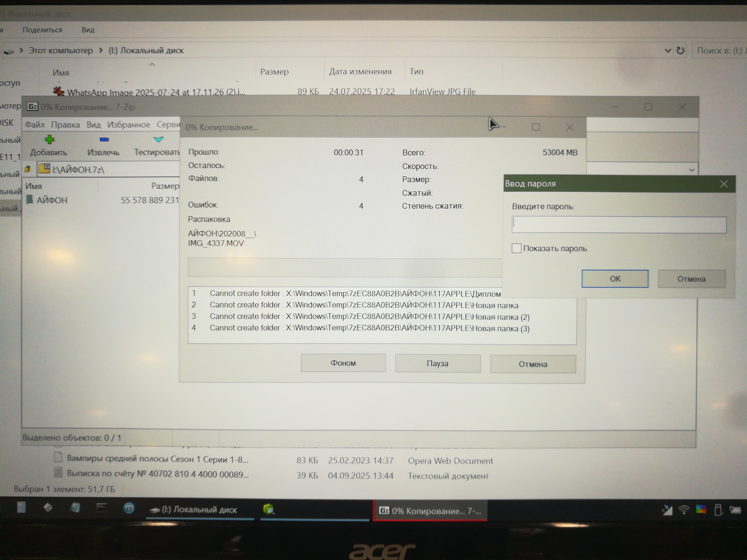
Task: Click the Wi-Fi icon in system tray
Action: pos(684,509)
